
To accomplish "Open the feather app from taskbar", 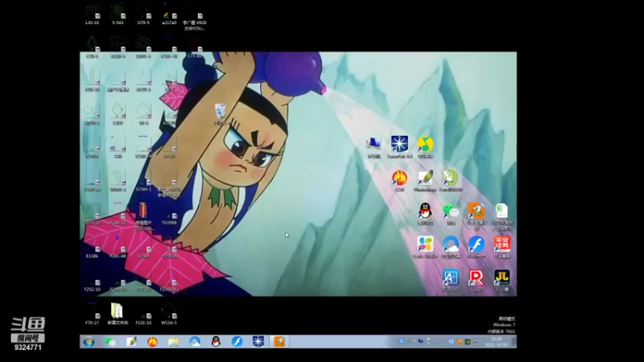I will (x=131, y=341).
